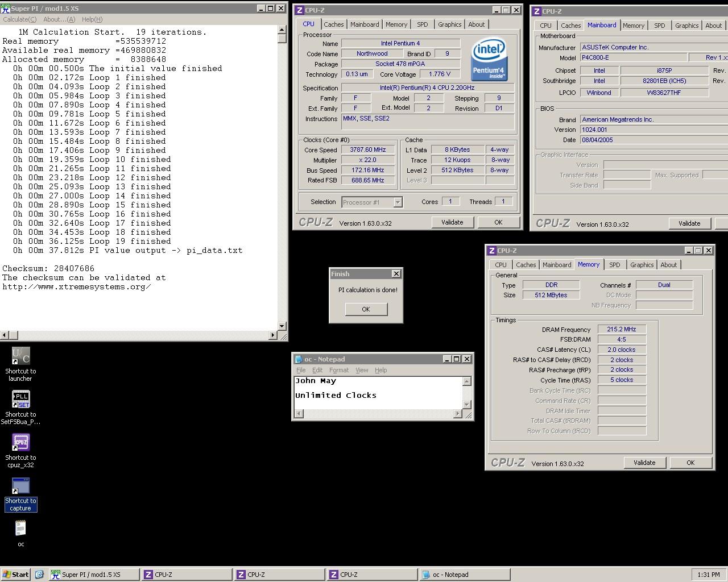Click the BIOS Date field 08/04/2005
728x582 pixels.
(654, 140)
